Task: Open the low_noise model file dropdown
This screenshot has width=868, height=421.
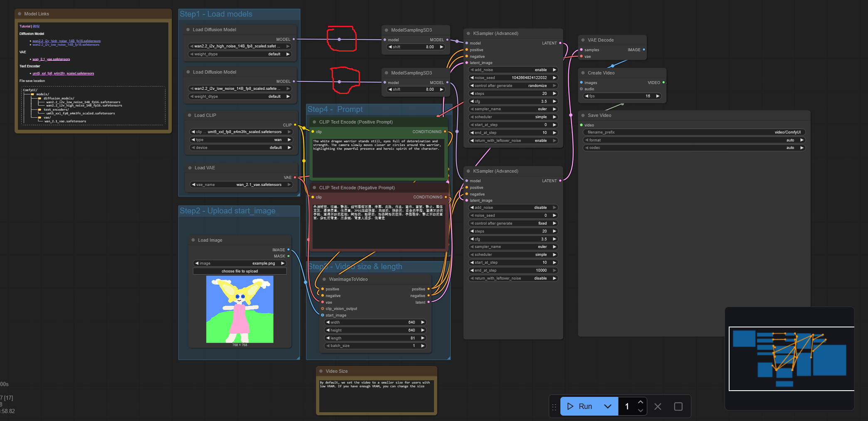Action: tap(239, 89)
